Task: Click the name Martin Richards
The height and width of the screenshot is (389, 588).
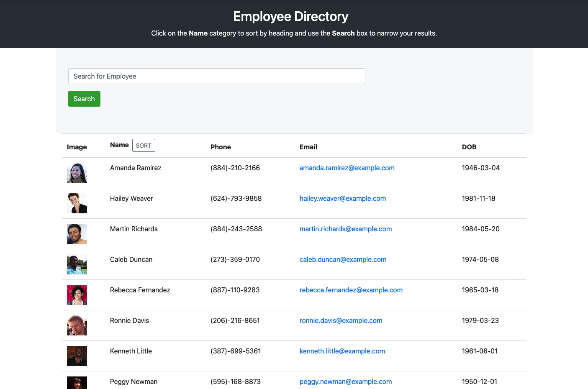Action: 134,229
